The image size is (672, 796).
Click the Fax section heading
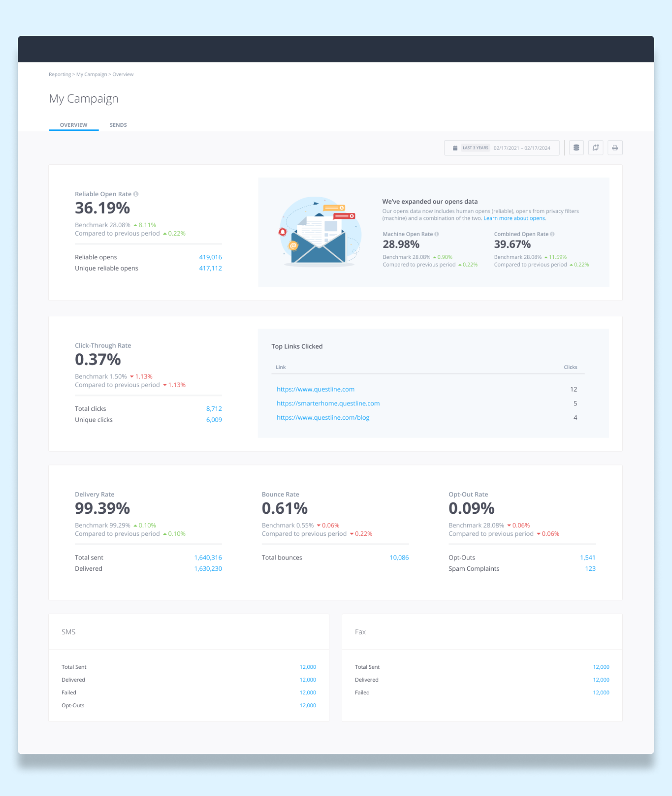tap(360, 632)
